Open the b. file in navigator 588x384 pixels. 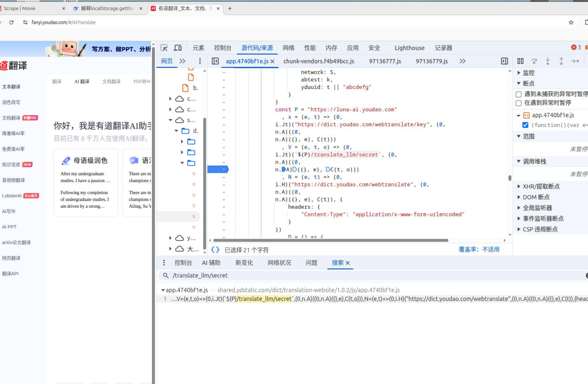click(x=190, y=88)
